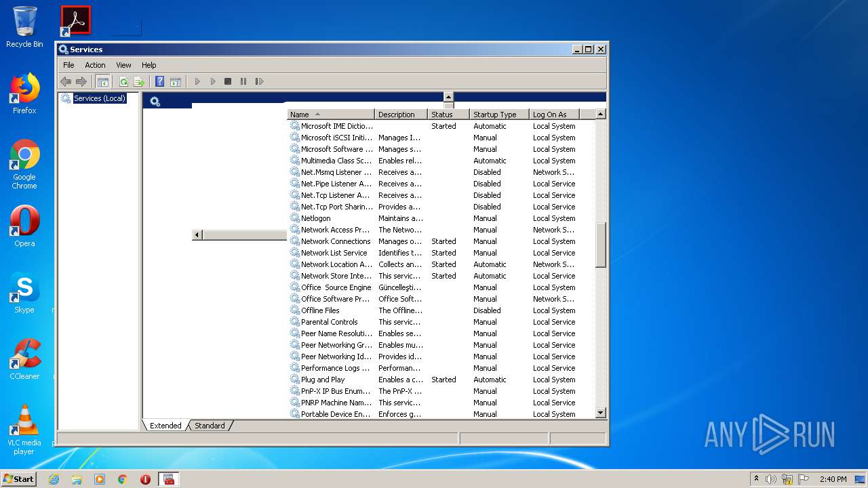
Task: Select the Performance Logs ... service
Action: [x=441, y=368]
